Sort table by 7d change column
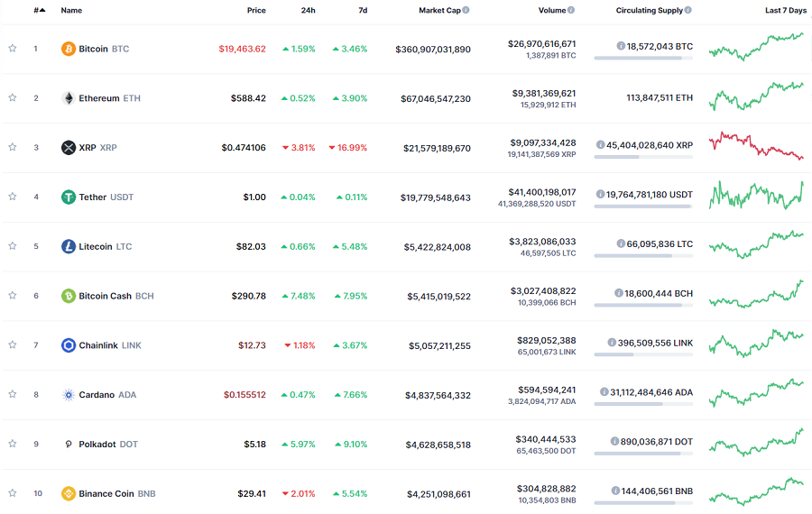Screen dimensions: 812x514 (x=363, y=10)
